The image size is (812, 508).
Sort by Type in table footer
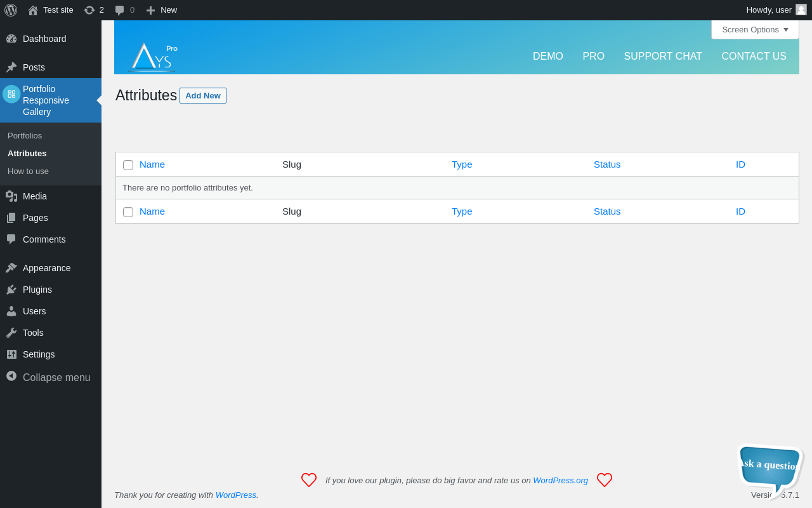point(462,211)
